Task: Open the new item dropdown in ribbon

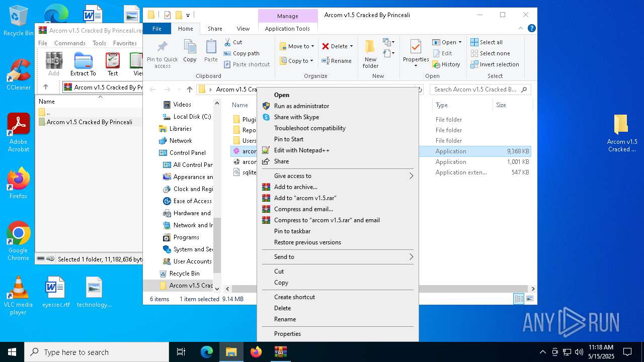Action: pos(388,42)
